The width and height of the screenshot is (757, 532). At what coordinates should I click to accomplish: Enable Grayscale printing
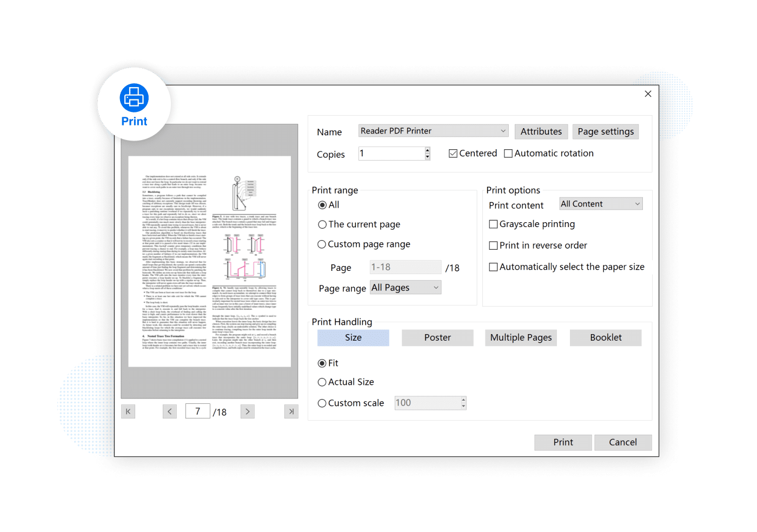[x=493, y=224]
